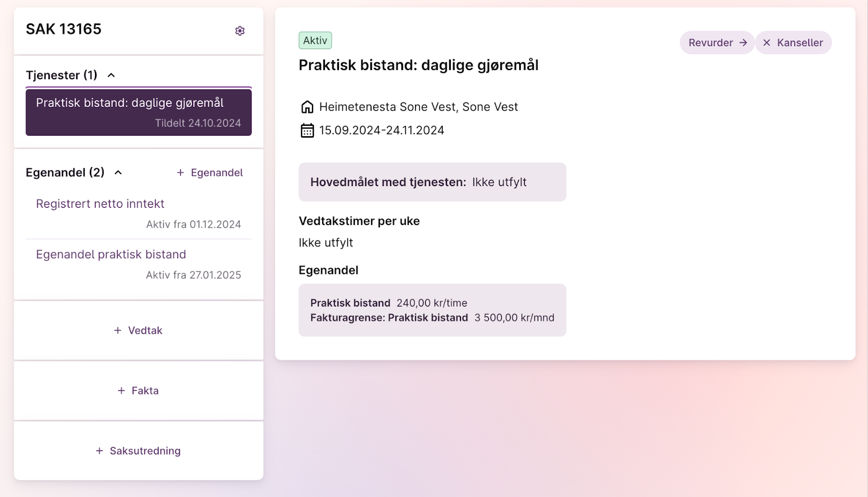
Task: Select Praktisk bistand: daglige gjøremål service item
Action: (x=138, y=112)
